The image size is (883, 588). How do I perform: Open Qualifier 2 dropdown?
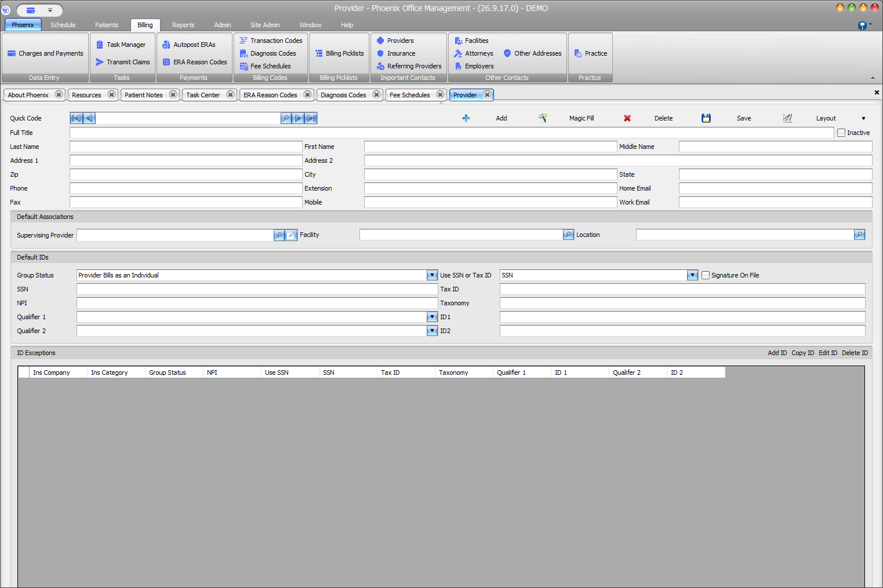point(432,331)
